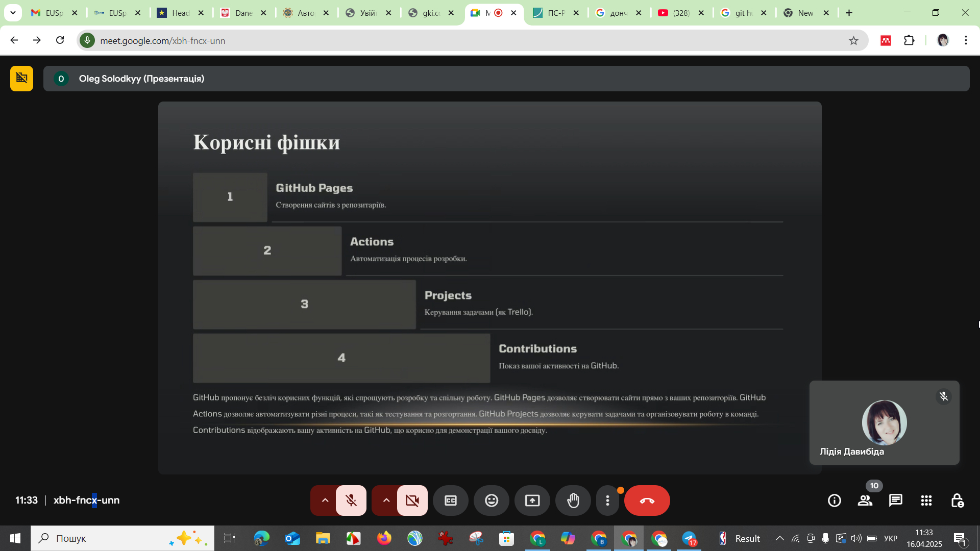Click Result item on the taskbar
This screenshot has width=980, height=551.
point(740,538)
